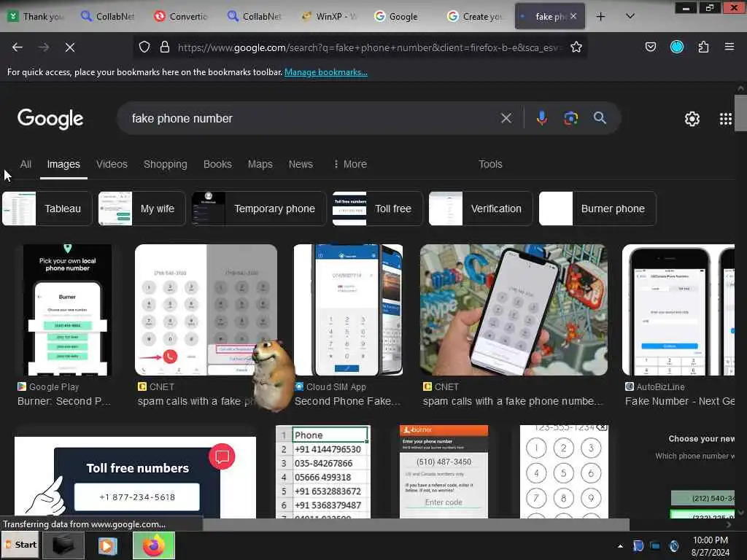This screenshot has height=560, width=747.
Task: Open search Tools options
Action: (x=490, y=164)
